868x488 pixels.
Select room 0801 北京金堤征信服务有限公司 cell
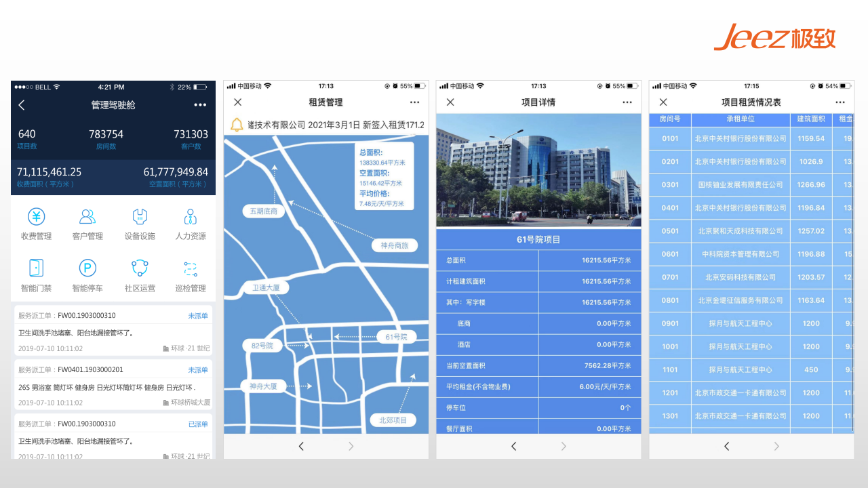pos(741,300)
